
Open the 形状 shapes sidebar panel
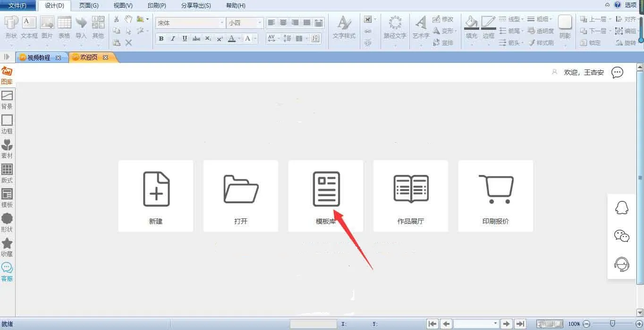pos(7,223)
